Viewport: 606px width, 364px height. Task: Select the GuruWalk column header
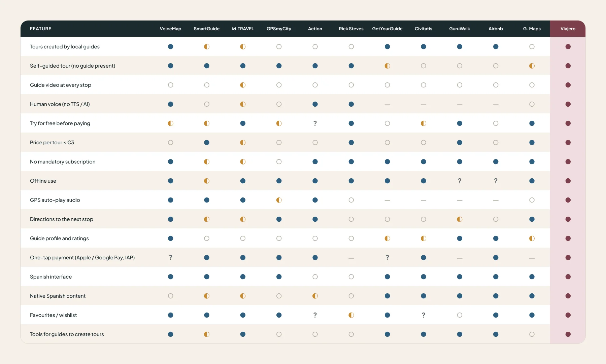click(x=460, y=29)
